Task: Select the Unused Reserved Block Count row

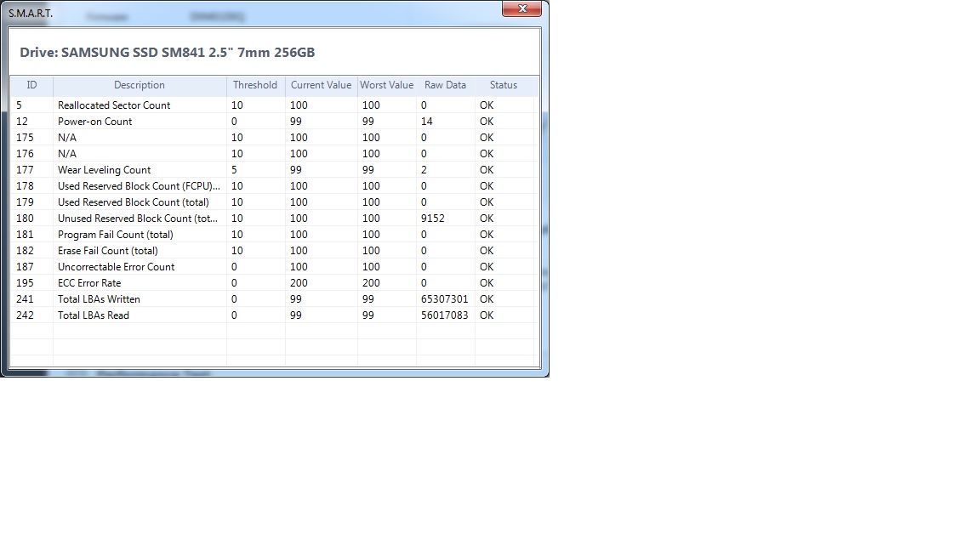Action: coord(273,219)
